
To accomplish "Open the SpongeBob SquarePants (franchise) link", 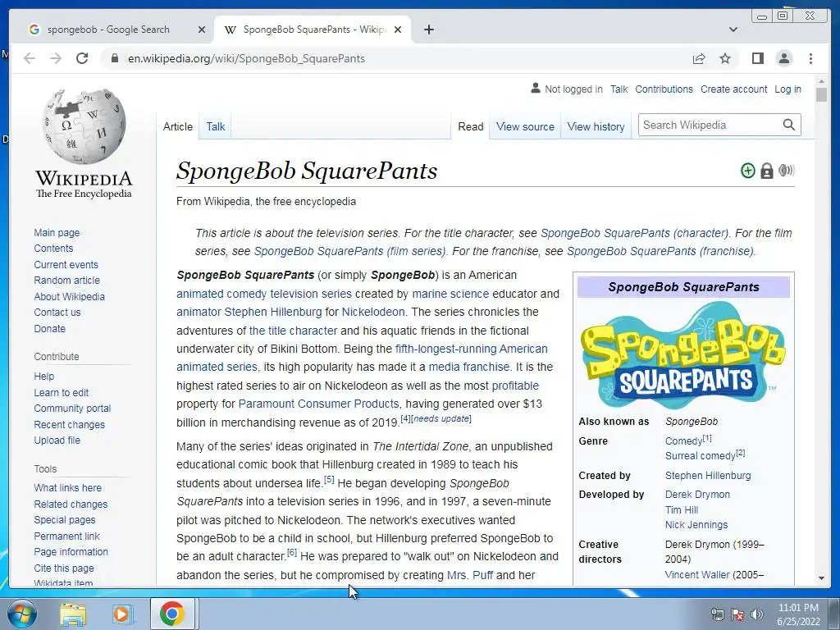I will tap(660, 251).
